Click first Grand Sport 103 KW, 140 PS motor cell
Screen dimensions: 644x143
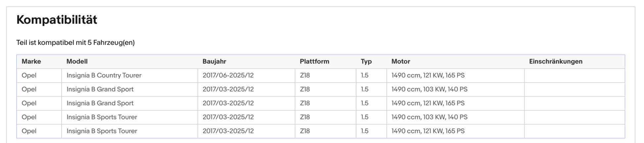(x=455, y=89)
